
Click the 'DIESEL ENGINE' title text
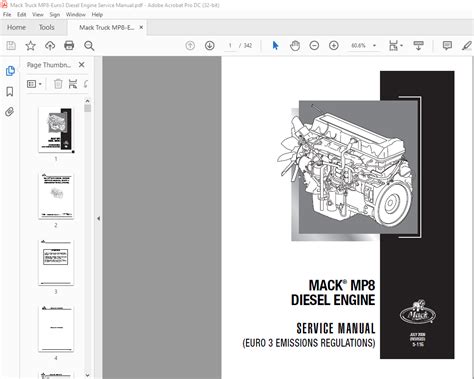333,300
